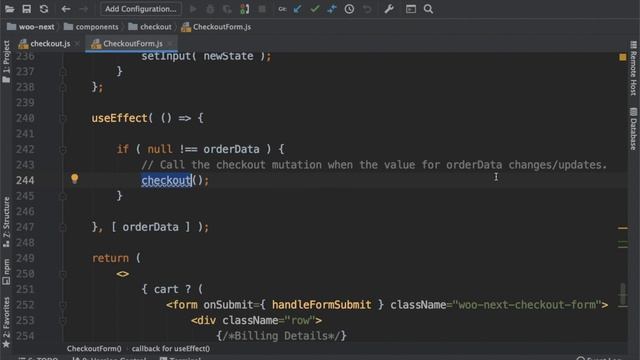
Task: Open the Database tool window
Action: (633, 129)
